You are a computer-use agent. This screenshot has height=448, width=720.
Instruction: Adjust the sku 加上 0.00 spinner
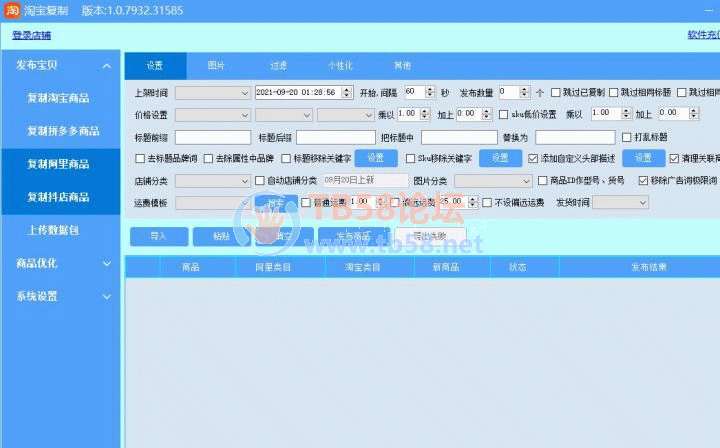click(694, 113)
